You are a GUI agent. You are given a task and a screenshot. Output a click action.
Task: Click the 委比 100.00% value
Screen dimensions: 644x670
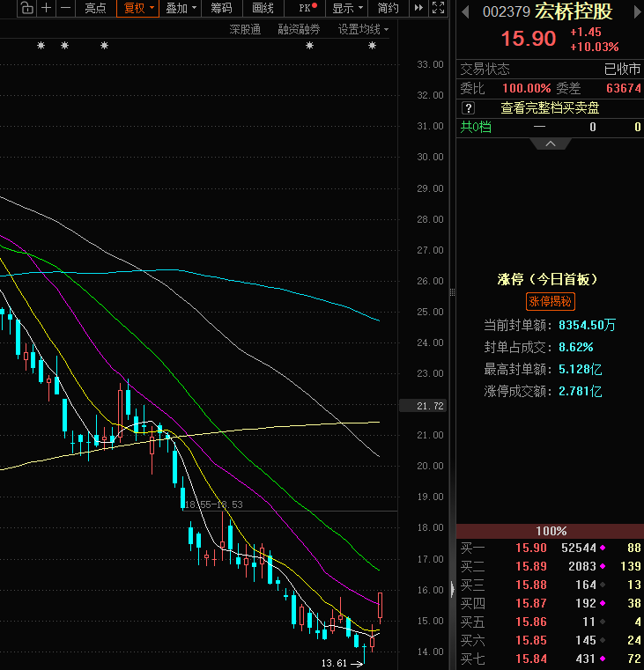click(527, 88)
